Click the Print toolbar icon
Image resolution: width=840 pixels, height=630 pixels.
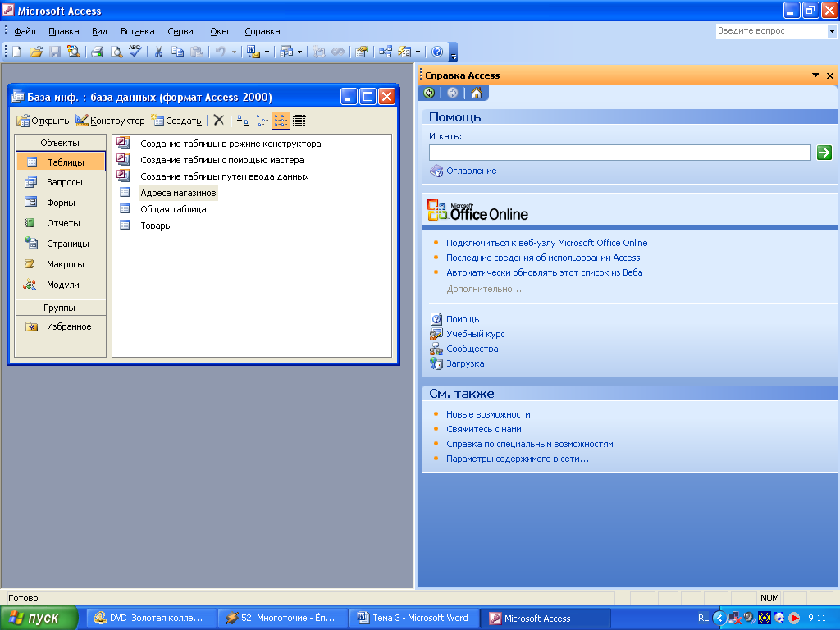point(97,52)
